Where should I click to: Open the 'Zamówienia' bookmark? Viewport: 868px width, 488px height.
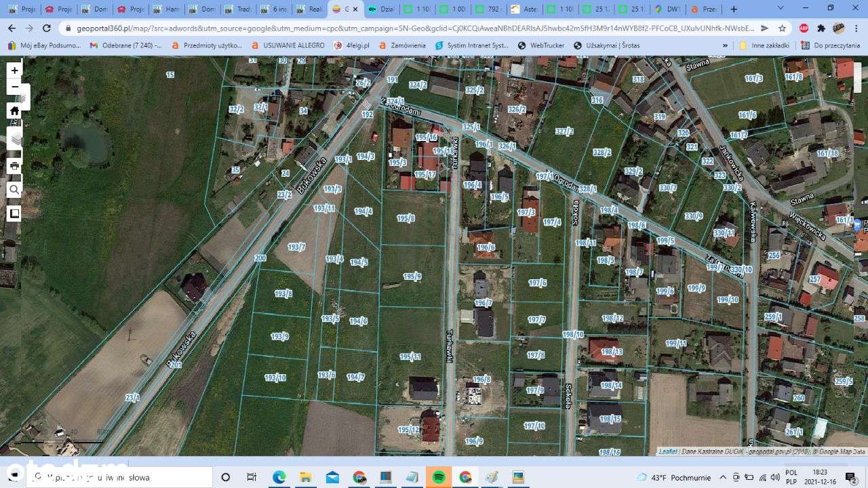[x=402, y=45]
